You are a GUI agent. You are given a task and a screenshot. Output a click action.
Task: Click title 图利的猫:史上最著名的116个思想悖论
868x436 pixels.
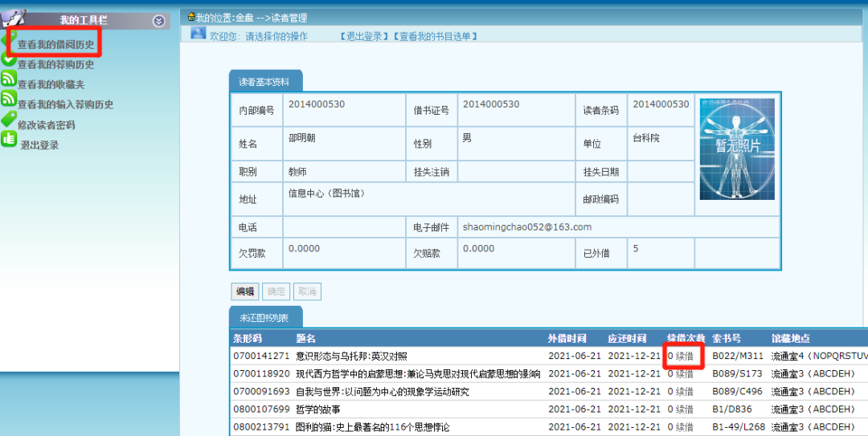coord(373,427)
